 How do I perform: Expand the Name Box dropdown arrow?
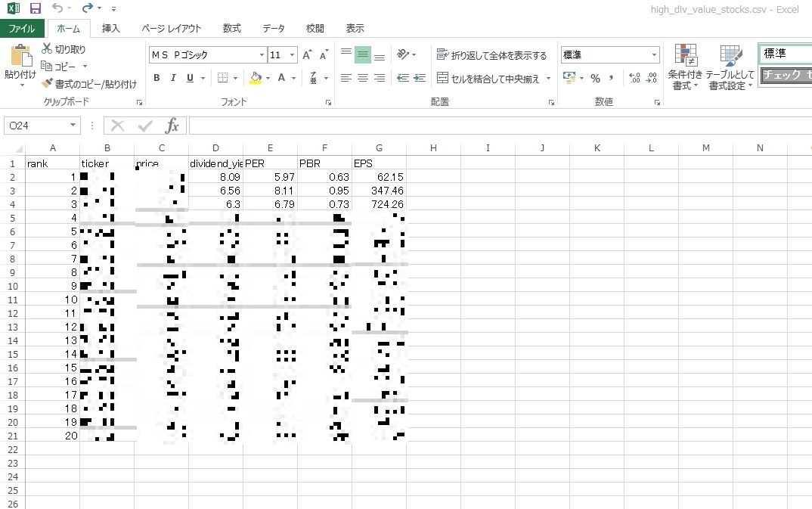pyautogui.click(x=73, y=126)
